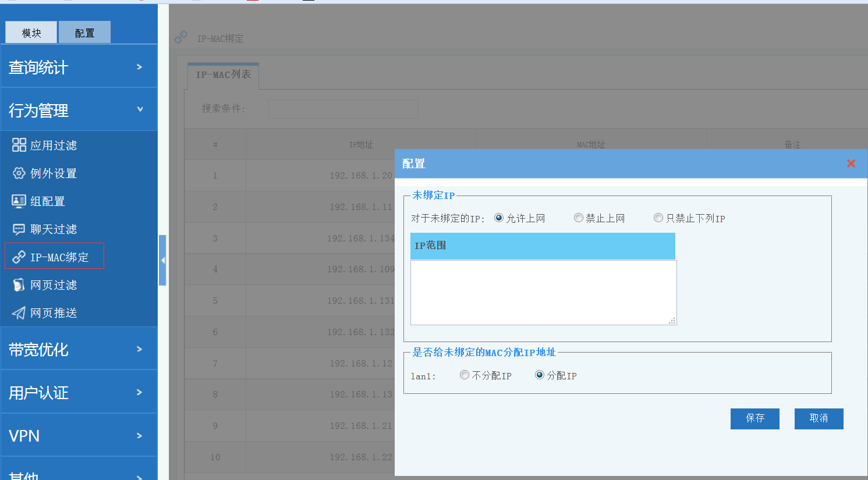Expand the 查询统计 section
868x480 pixels.
tap(79, 66)
